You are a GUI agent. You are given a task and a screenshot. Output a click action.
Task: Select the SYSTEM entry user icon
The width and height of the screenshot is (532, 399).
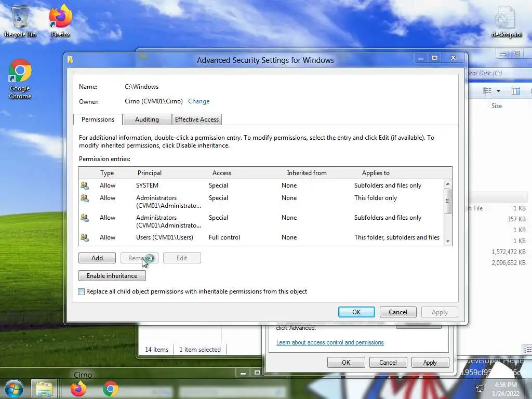(85, 185)
